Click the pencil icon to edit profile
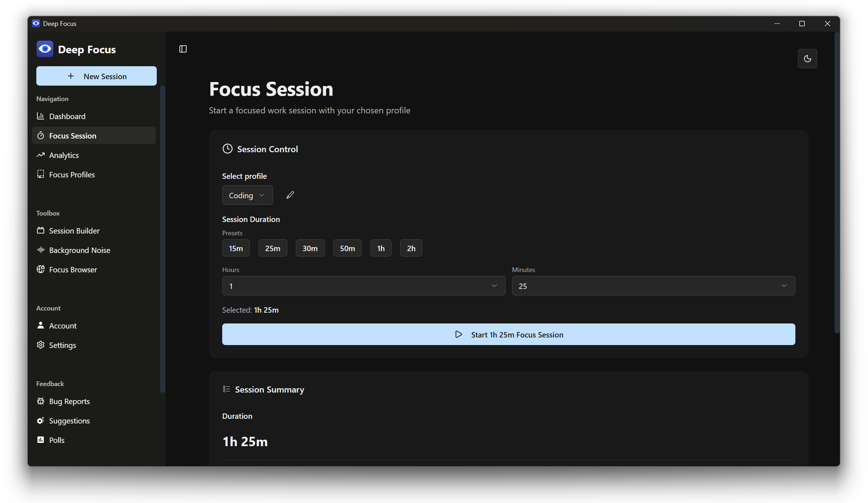868x503 pixels. pyautogui.click(x=290, y=195)
